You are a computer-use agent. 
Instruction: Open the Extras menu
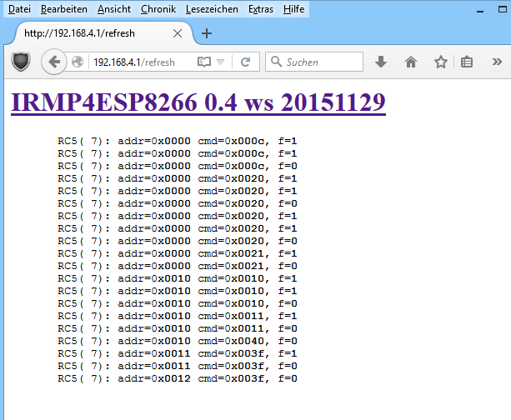coord(261,9)
